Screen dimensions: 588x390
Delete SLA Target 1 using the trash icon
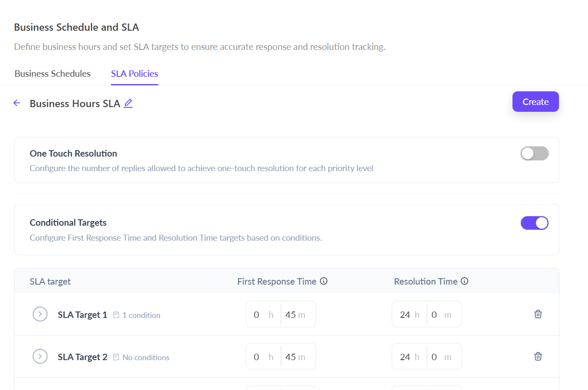(538, 314)
